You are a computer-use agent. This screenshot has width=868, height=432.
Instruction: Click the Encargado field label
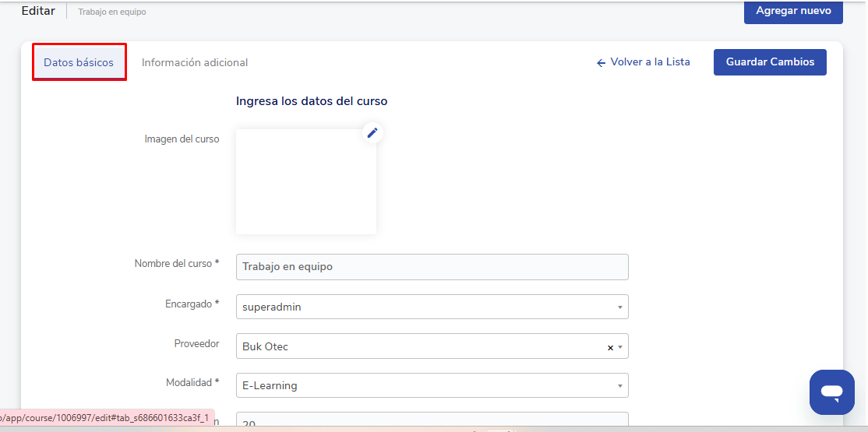(192, 304)
